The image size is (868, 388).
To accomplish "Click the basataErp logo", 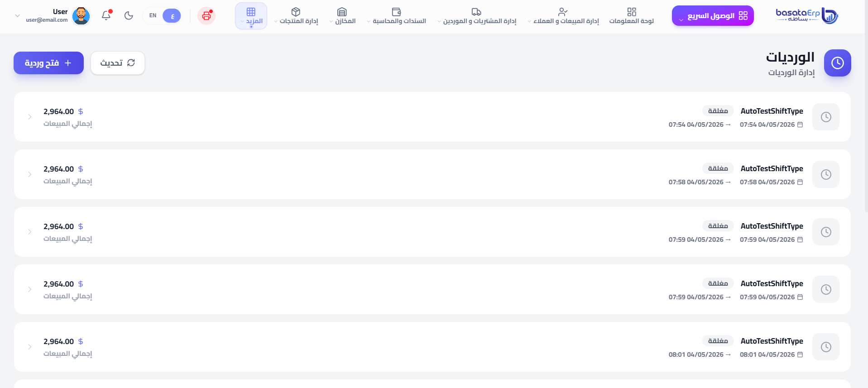I will (x=807, y=16).
